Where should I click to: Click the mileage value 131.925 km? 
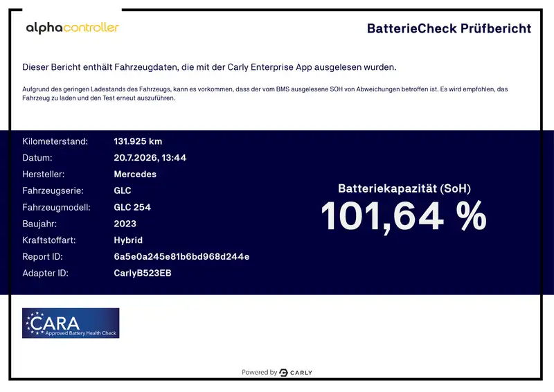[x=138, y=141]
